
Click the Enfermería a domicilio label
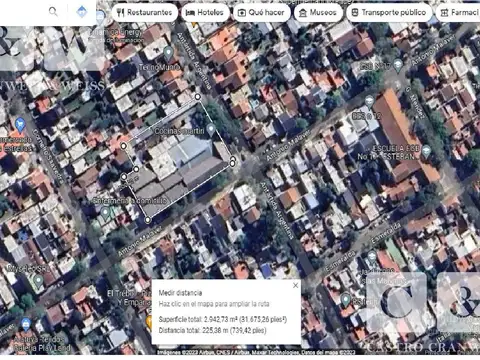[x=130, y=201]
